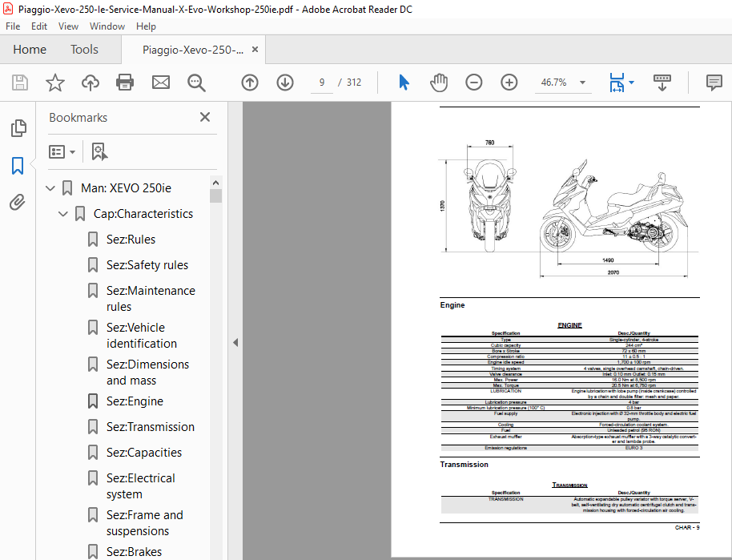Image resolution: width=732 pixels, height=560 pixels.
Task: Zoom out with minus icon
Action: click(x=474, y=83)
